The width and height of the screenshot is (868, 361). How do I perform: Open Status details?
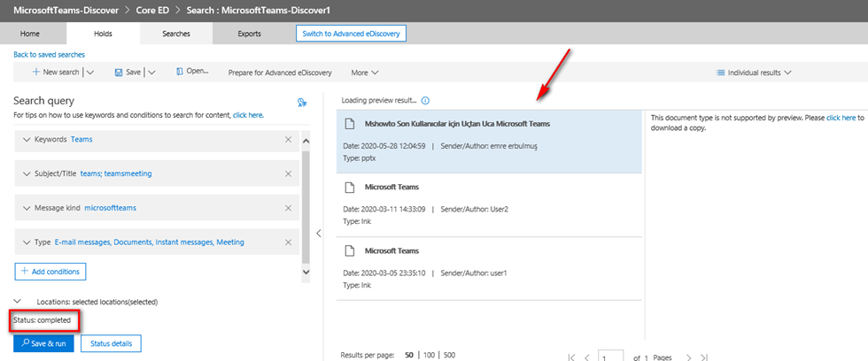pos(111,343)
